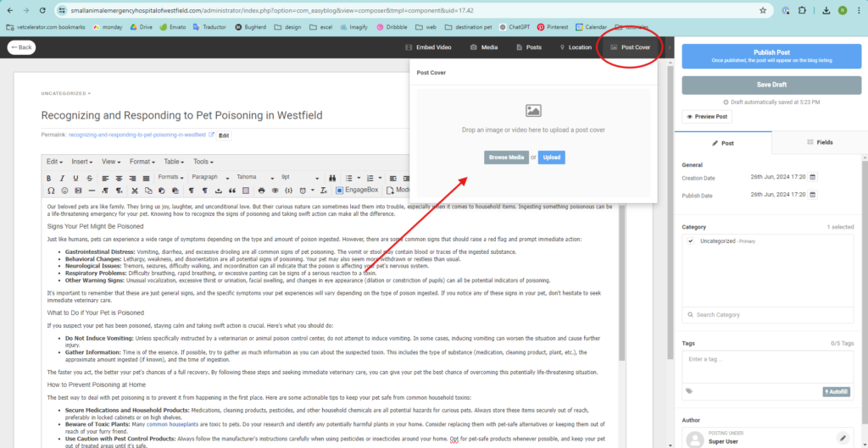Open the Tahoma font family dropdown
The width and height of the screenshot is (868, 448).
(x=254, y=178)
